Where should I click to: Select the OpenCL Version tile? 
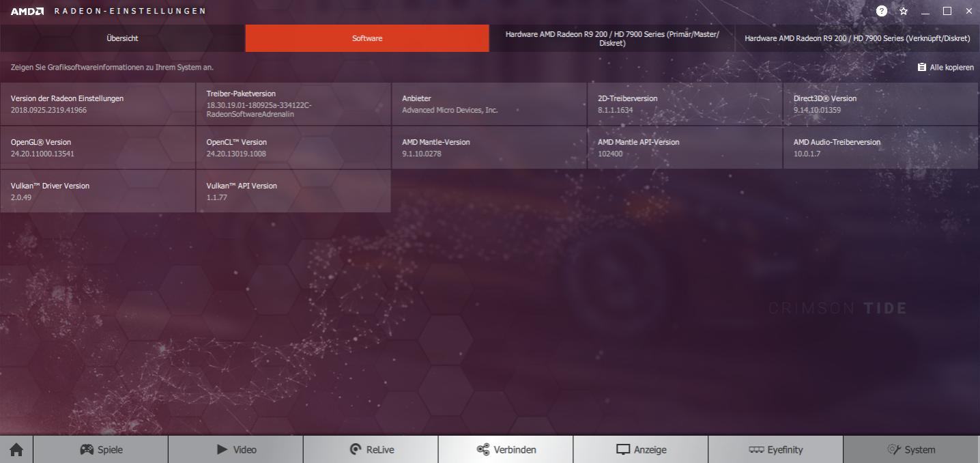pos(293,148)
